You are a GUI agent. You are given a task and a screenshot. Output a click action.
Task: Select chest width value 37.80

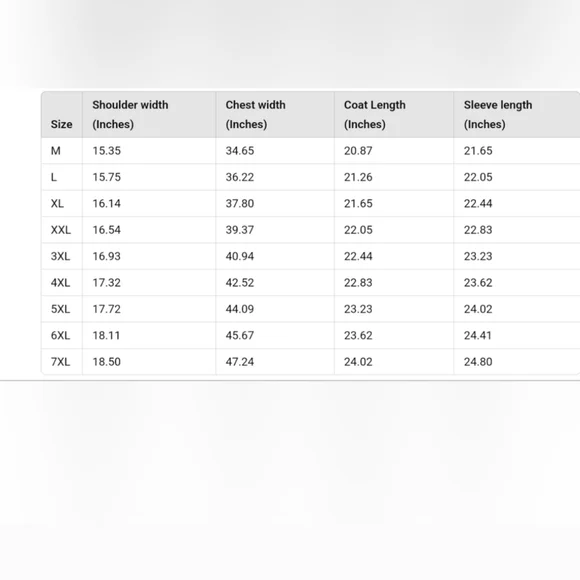point(240,203)
